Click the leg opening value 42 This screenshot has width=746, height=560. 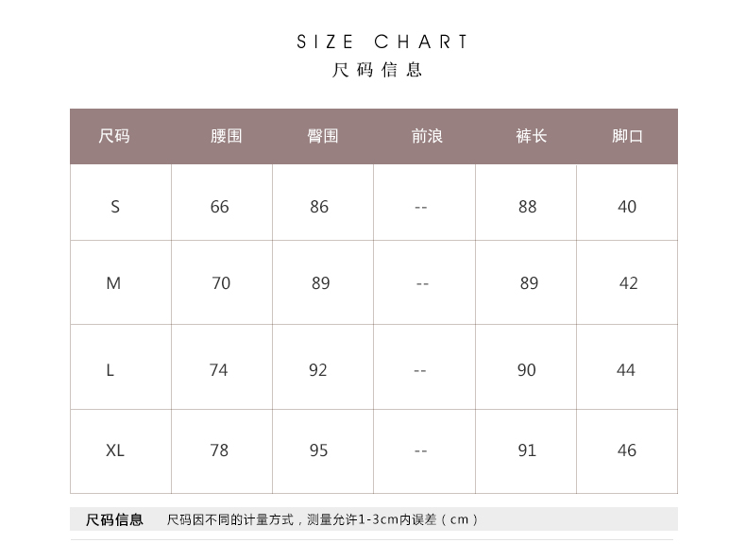tap(629, 283)
